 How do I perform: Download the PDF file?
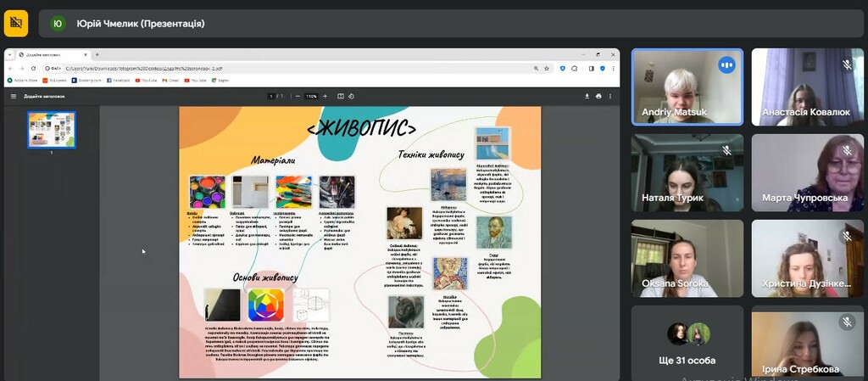coord(587,97)
